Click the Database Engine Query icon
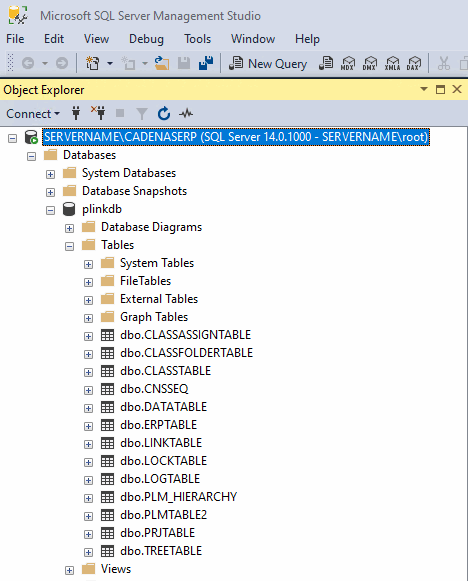 point(326,63)
